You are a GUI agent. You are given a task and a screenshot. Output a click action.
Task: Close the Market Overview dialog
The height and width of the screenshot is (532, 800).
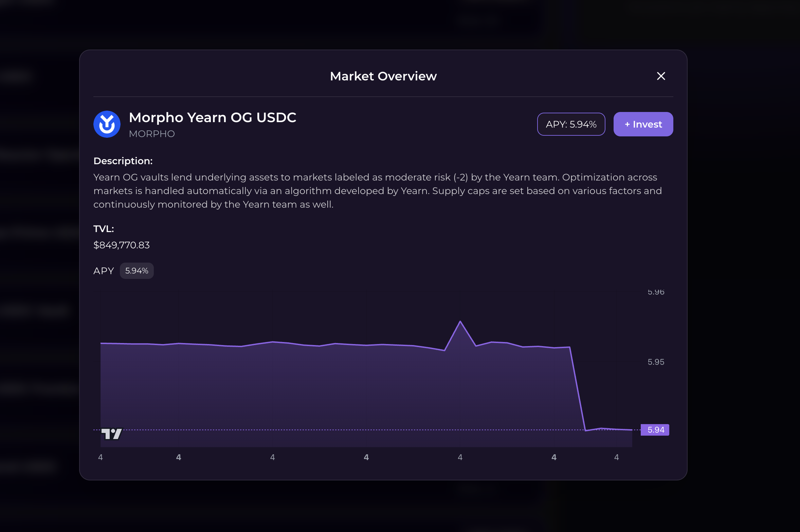pos(661,76)
